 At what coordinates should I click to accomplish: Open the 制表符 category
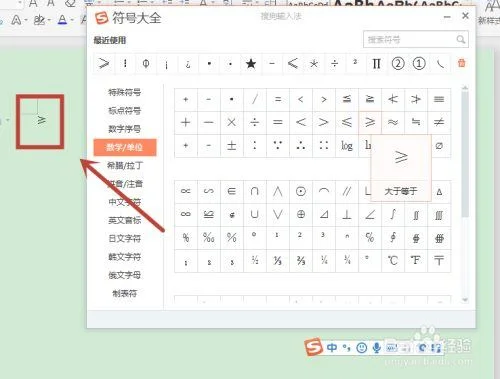[x=125, y=293]
